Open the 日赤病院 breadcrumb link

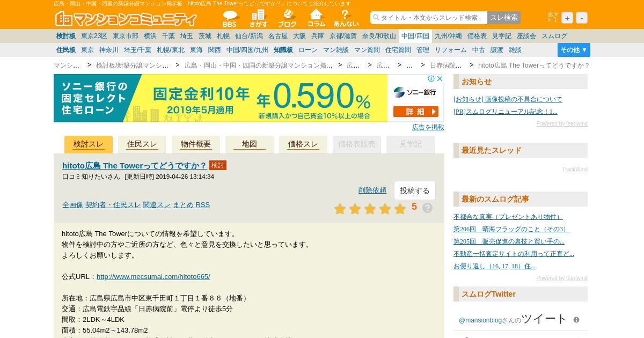[x=445, y=65]
